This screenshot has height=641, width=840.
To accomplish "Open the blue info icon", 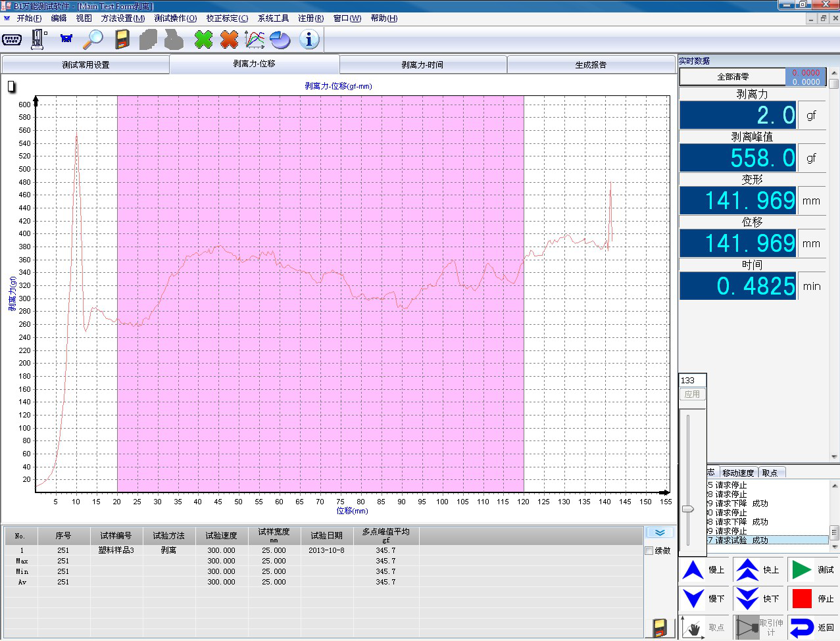I will 309,39.
